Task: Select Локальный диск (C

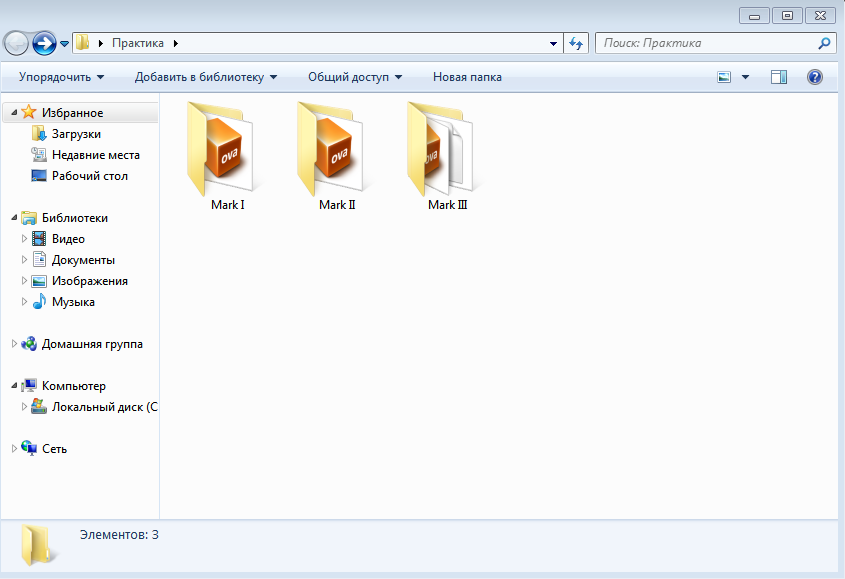Action: [x=105, y=407]
